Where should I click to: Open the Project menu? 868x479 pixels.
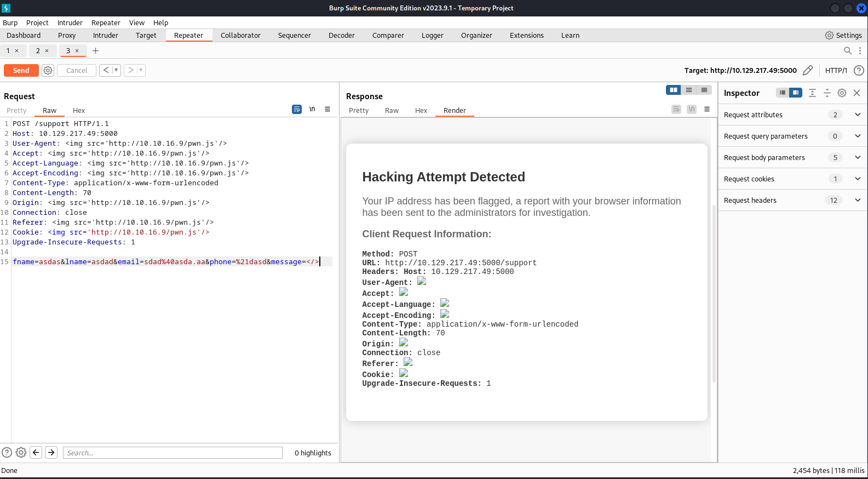pyautogui.click(x=37, y=22)
